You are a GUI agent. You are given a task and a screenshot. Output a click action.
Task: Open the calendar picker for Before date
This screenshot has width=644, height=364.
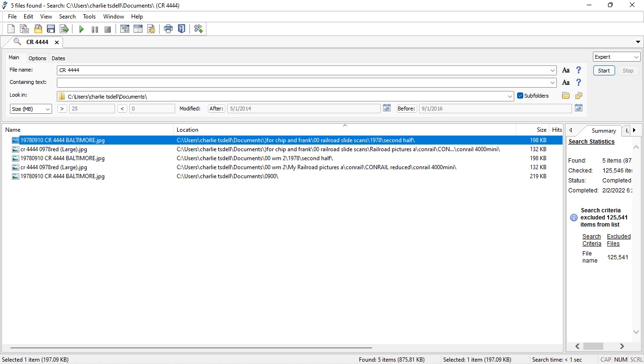tap(578, 108)
